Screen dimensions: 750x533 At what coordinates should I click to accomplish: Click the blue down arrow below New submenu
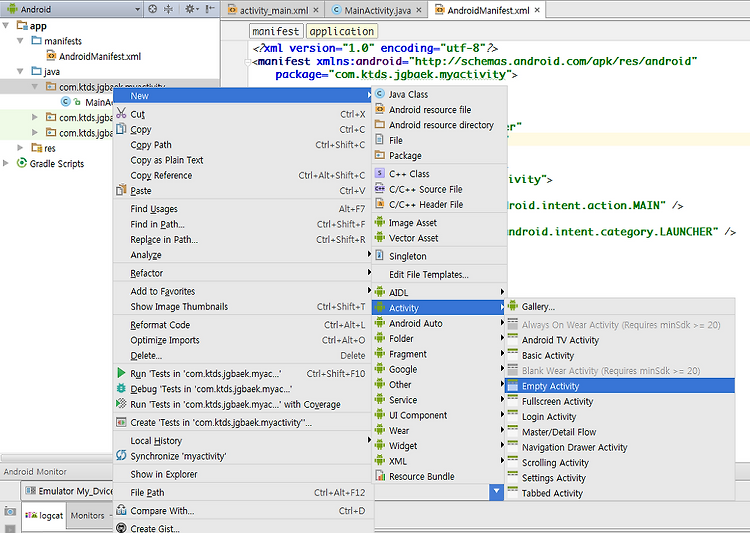496,492
